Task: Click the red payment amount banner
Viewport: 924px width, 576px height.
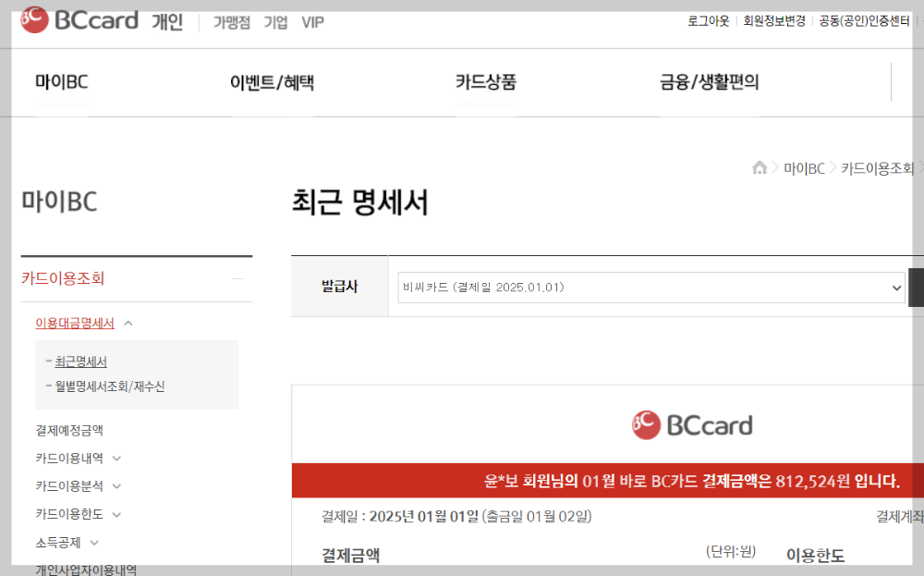Action: point(608,481)
